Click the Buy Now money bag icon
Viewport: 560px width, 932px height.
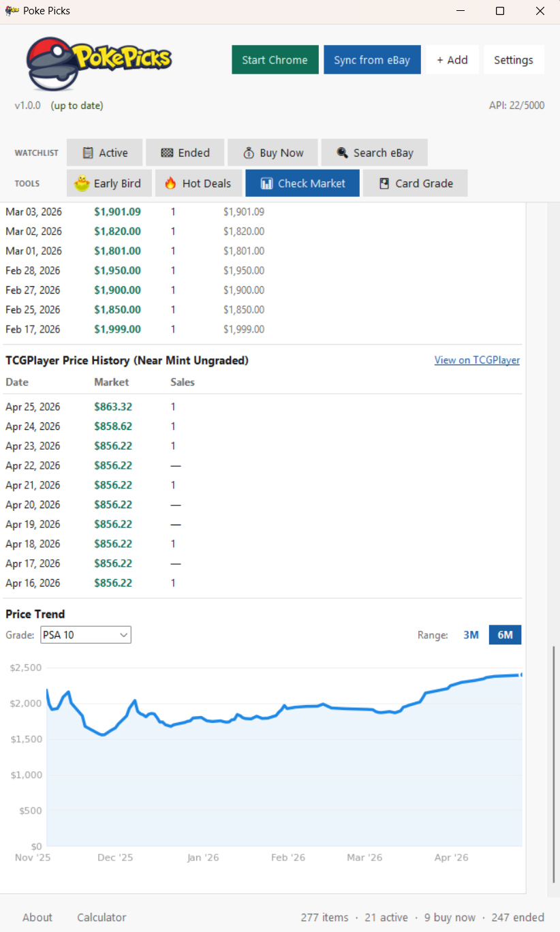249,153
